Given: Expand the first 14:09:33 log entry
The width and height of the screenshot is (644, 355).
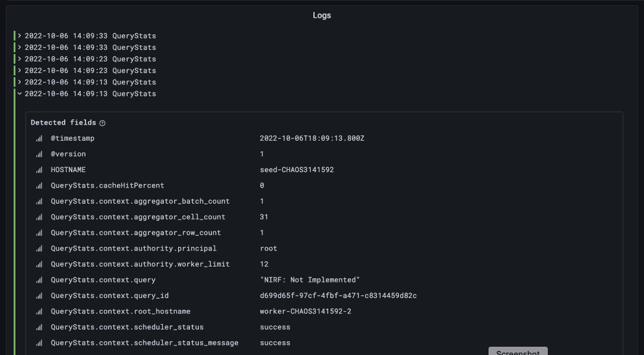Looking at the screenshot, I should [x=20, y=36].
